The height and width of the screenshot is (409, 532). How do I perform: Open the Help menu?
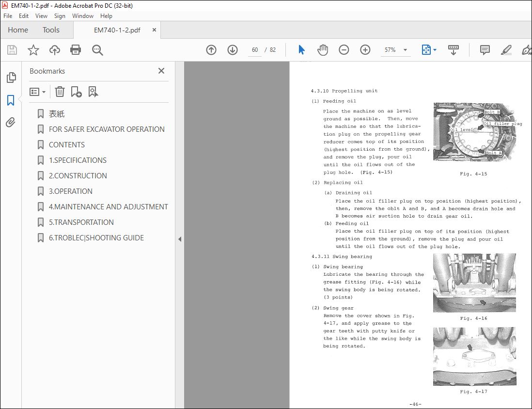(106, 16)
